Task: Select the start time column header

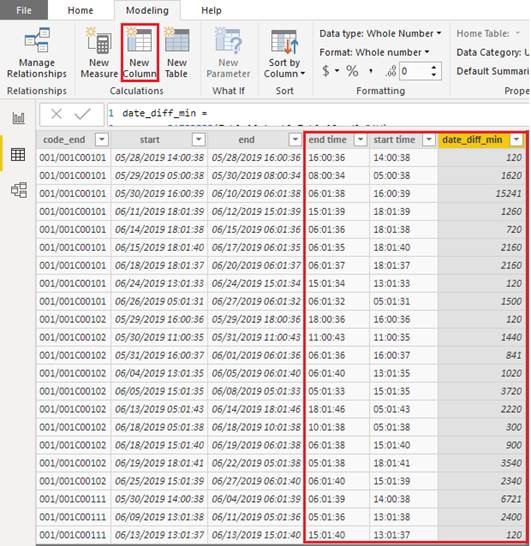Action: click(394, 140)
